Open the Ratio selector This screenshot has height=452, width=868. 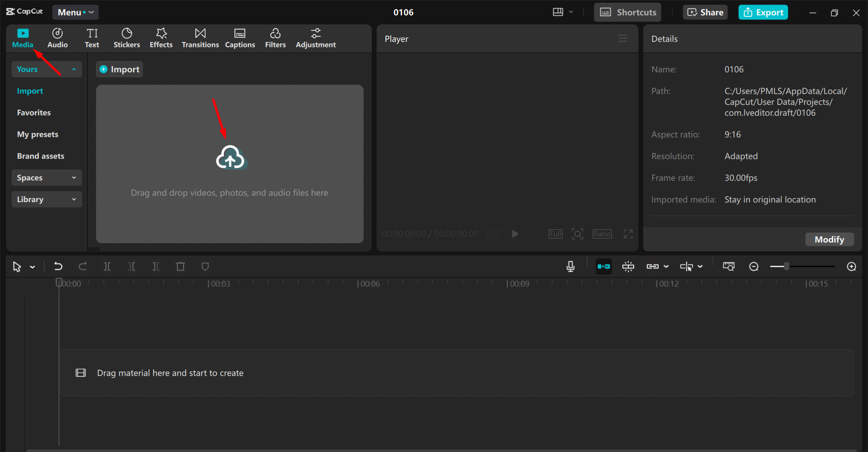(602, 234)
